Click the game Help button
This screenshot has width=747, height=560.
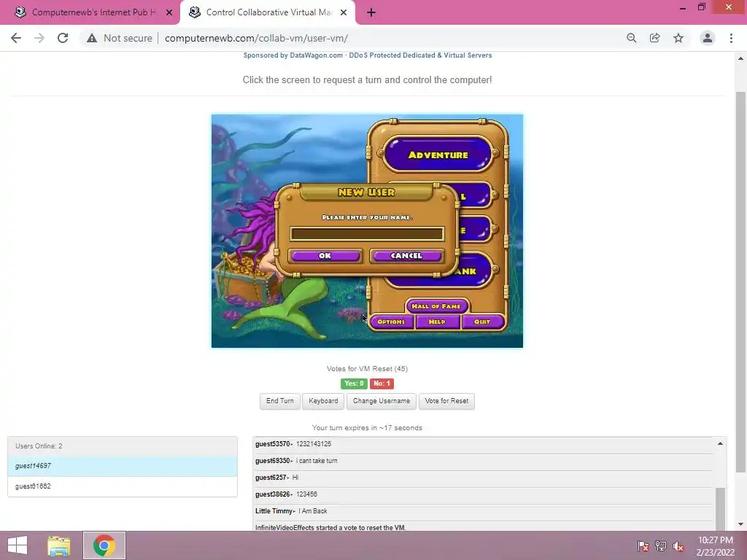click(x=437, y=322)
